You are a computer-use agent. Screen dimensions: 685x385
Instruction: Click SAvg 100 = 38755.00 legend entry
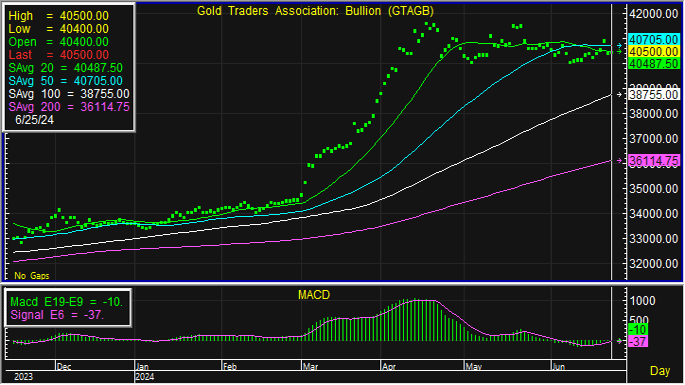[69, 94]
